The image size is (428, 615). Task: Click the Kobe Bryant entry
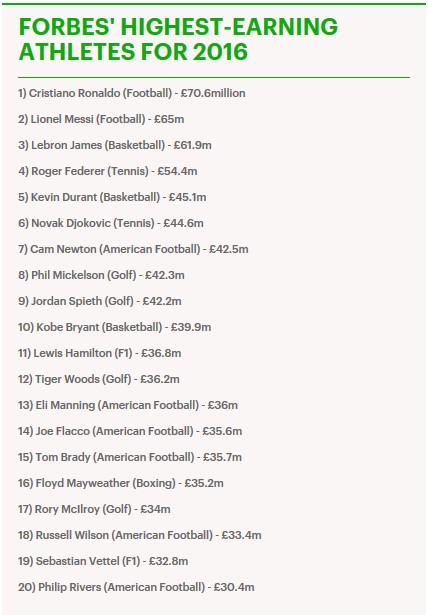click(x=115, y=328)
